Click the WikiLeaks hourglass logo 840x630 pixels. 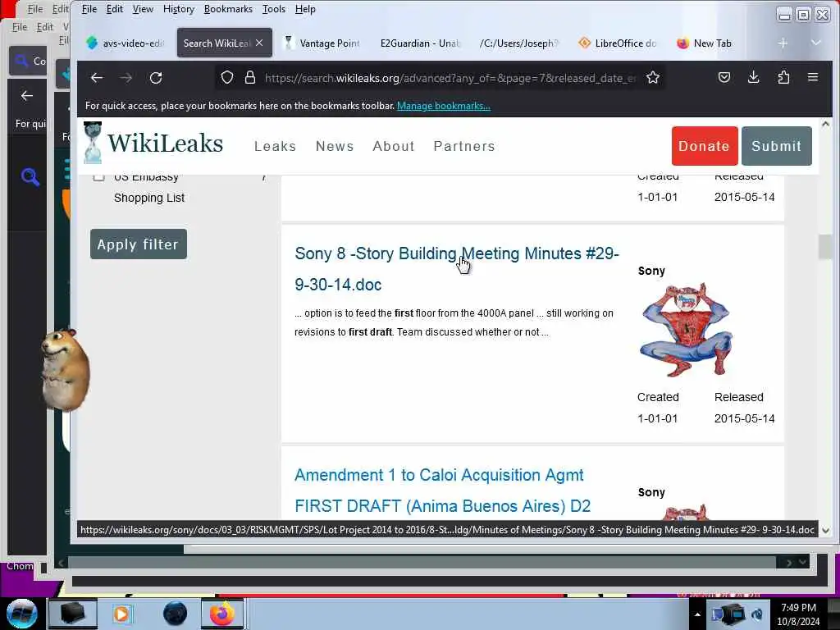coord(93,143)
